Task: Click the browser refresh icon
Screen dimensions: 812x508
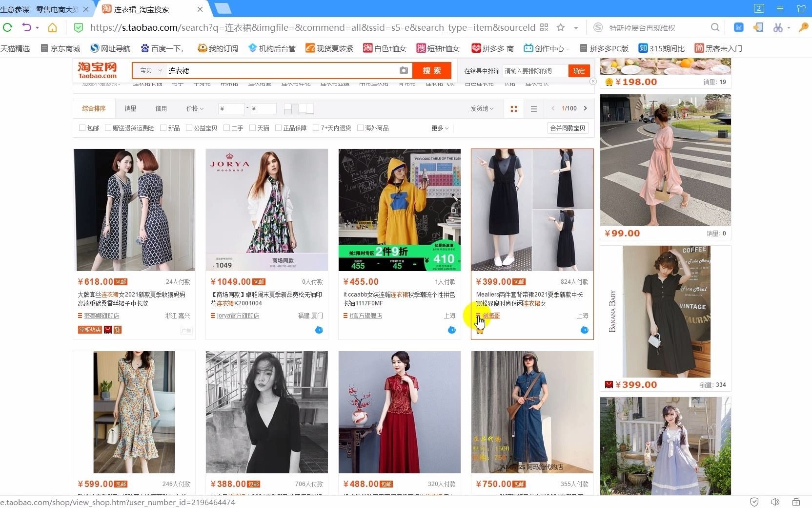Action: [7, 27]
